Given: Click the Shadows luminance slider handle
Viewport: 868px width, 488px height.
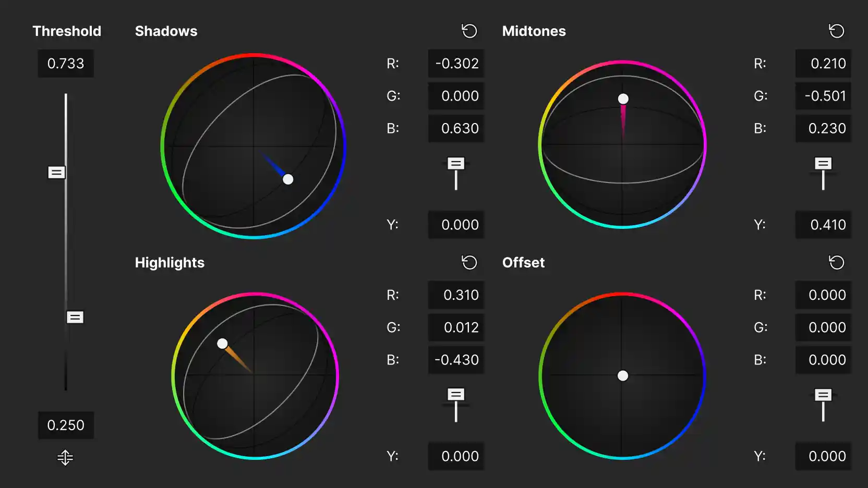Looking at the screenshot, I should point(456,164).
